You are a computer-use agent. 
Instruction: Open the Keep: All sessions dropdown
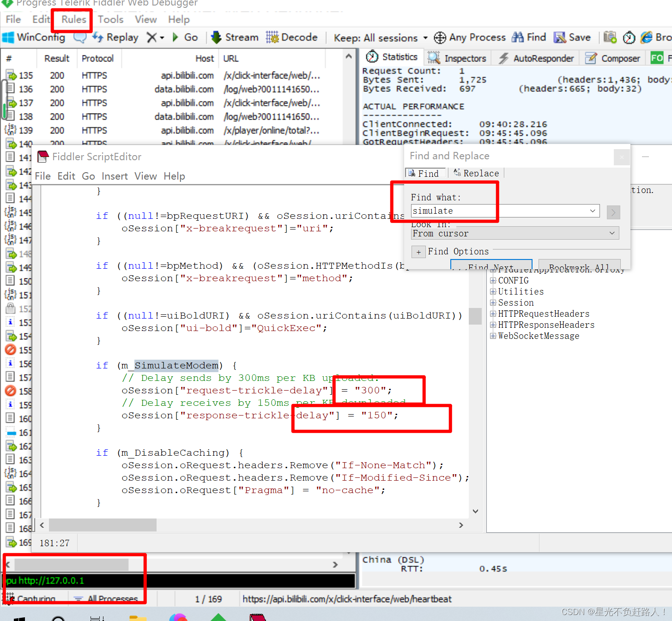(x=381, y=38)
